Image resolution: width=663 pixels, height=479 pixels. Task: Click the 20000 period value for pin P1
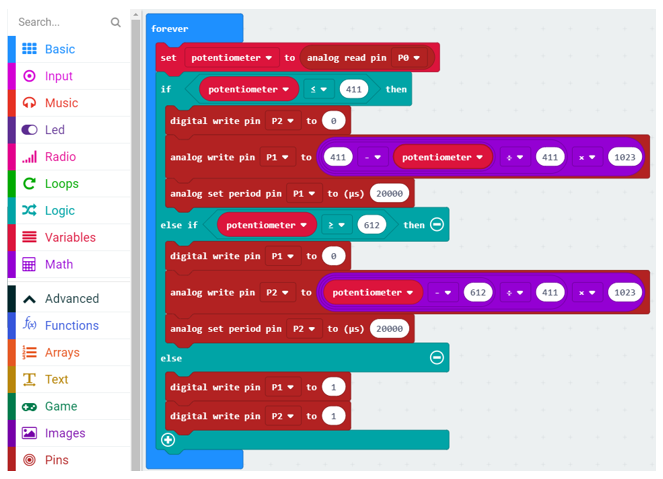[389, 194]
